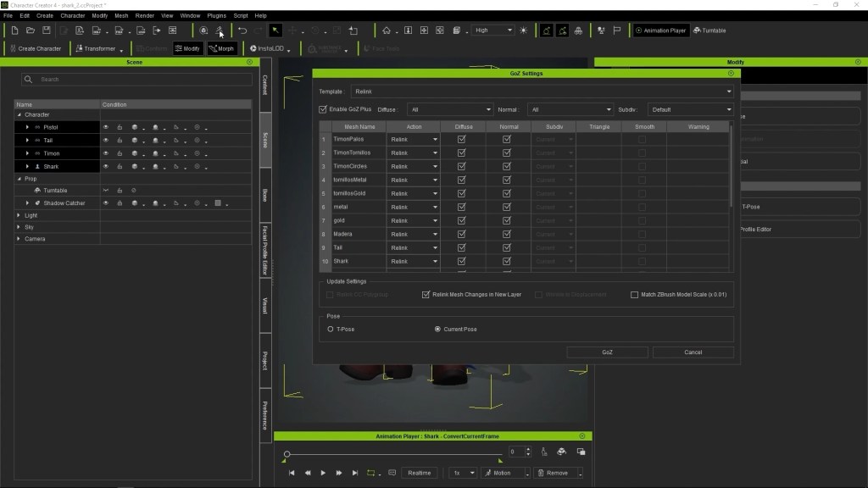
Task: Click the Scene search field
Action: (x=136, y=80)
